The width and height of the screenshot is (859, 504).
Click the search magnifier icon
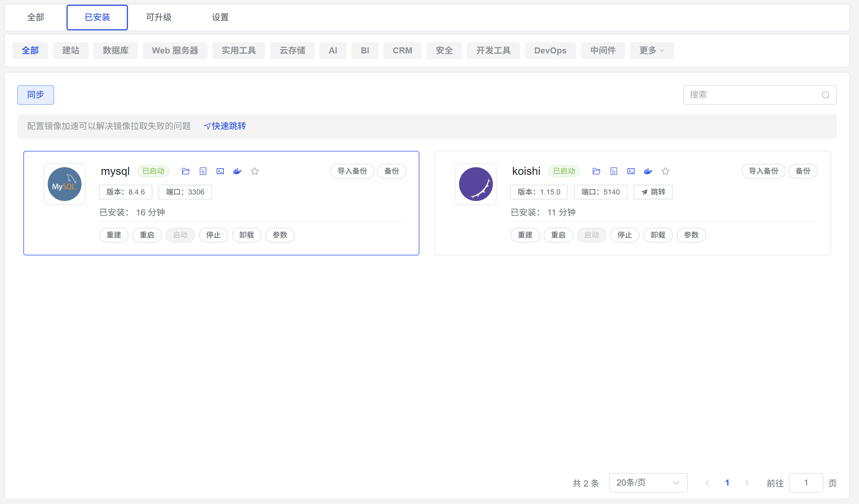825,95
